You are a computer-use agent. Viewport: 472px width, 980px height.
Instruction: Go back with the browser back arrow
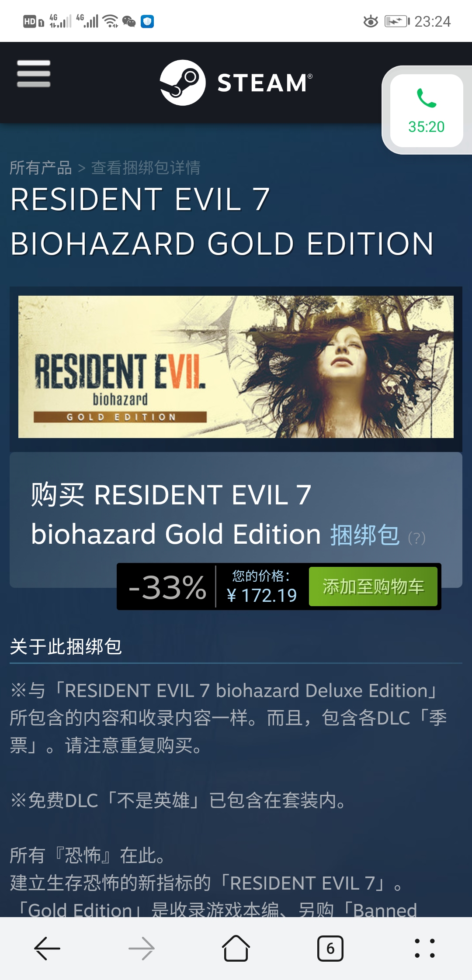[x=47, y=948]
